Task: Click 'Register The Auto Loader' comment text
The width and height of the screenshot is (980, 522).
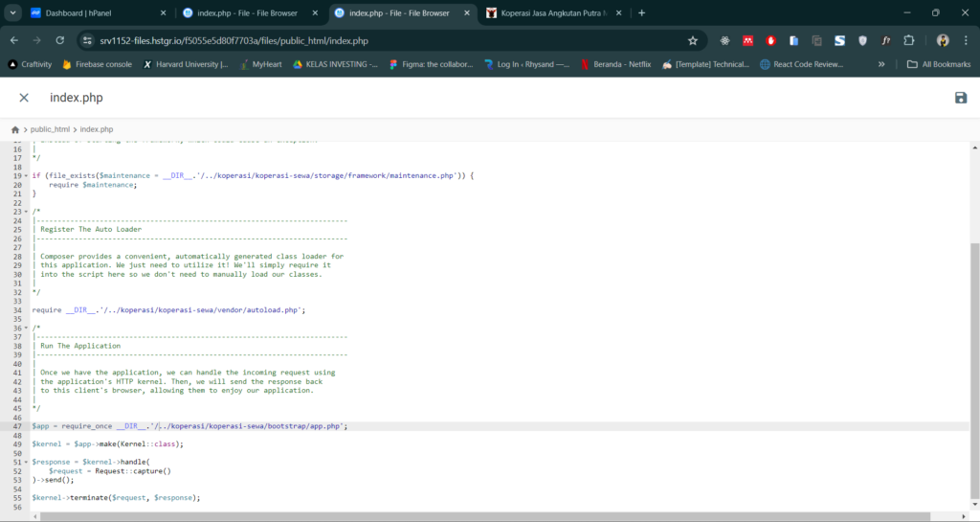Action: pos(91,230)
